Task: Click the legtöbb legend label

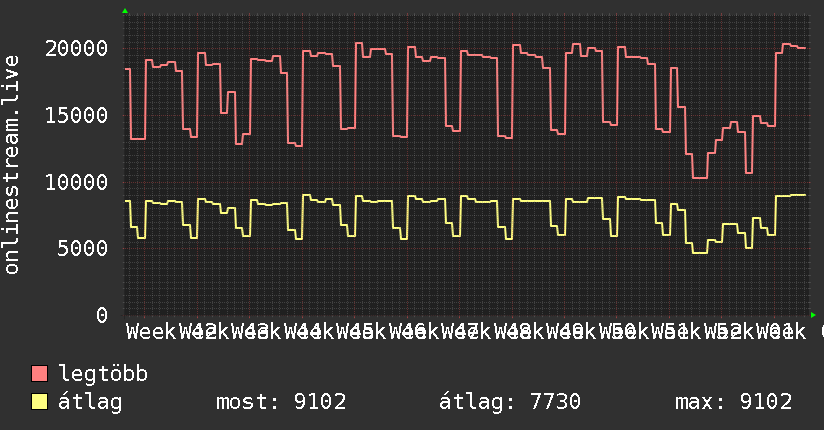Action: point(103,374)
